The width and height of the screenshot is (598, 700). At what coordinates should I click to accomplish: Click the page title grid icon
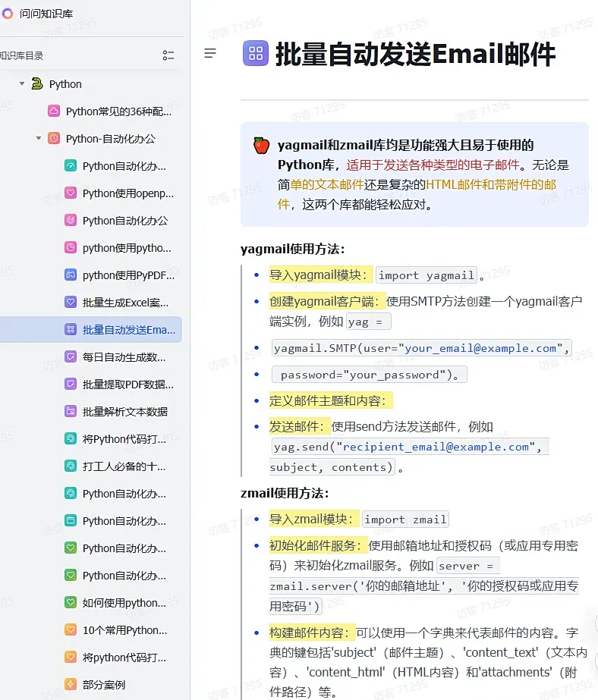(256, 53)
